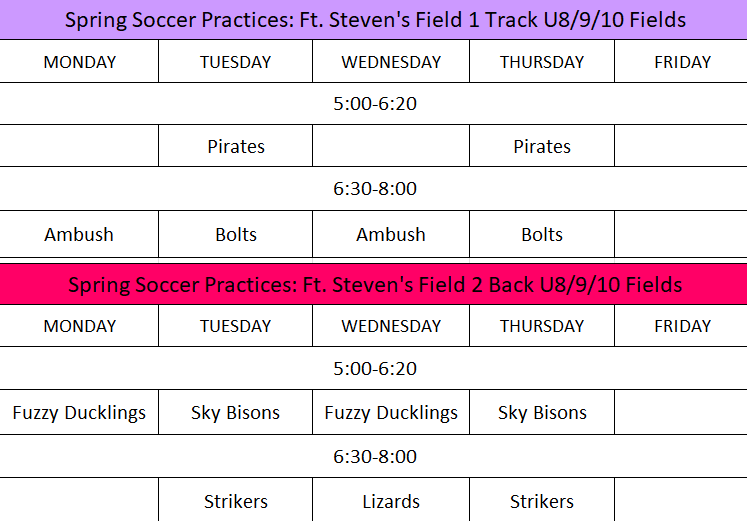Click the Thursday Strikers cell

pos(542,501)
